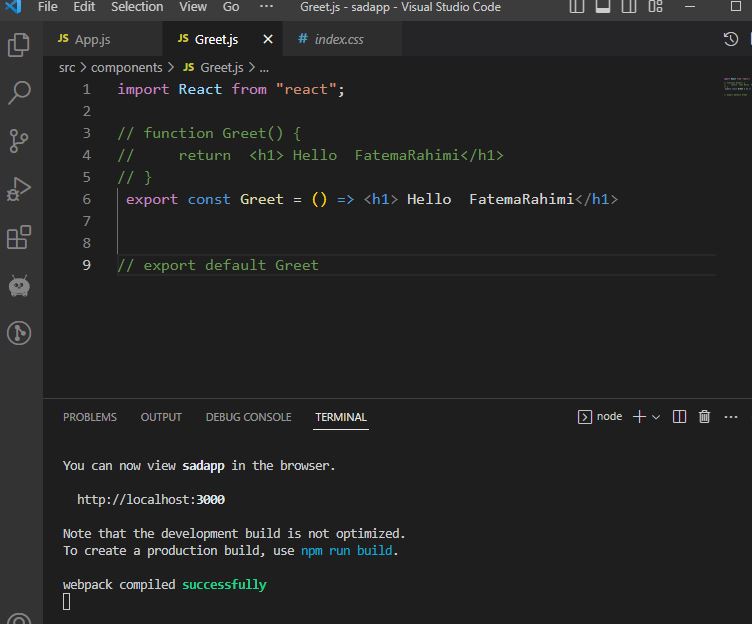Image resolution: width=752 pixels, height=624 pixels.
Task: Switch to the OUTPUT panel tab
Action: tap(161, 417)
